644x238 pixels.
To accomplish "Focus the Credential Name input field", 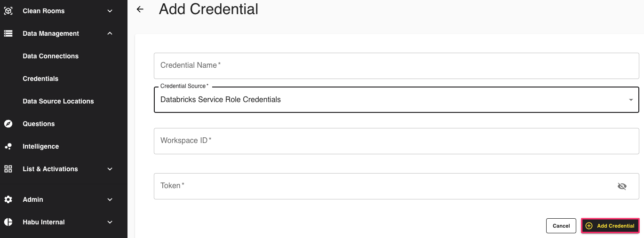I will [396, 66].
